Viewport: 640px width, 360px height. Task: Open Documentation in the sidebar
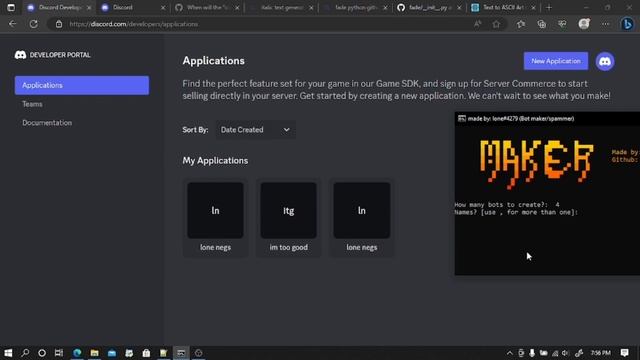tap(47, 123)
